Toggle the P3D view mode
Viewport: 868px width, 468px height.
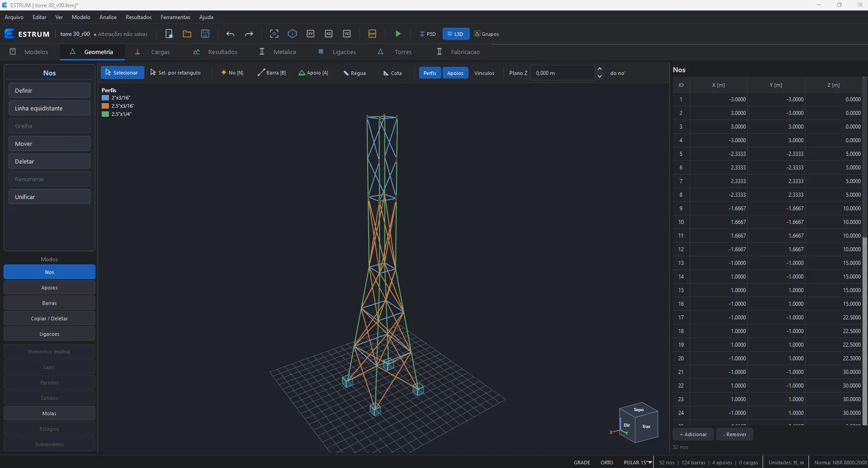[x=427, y=34]
